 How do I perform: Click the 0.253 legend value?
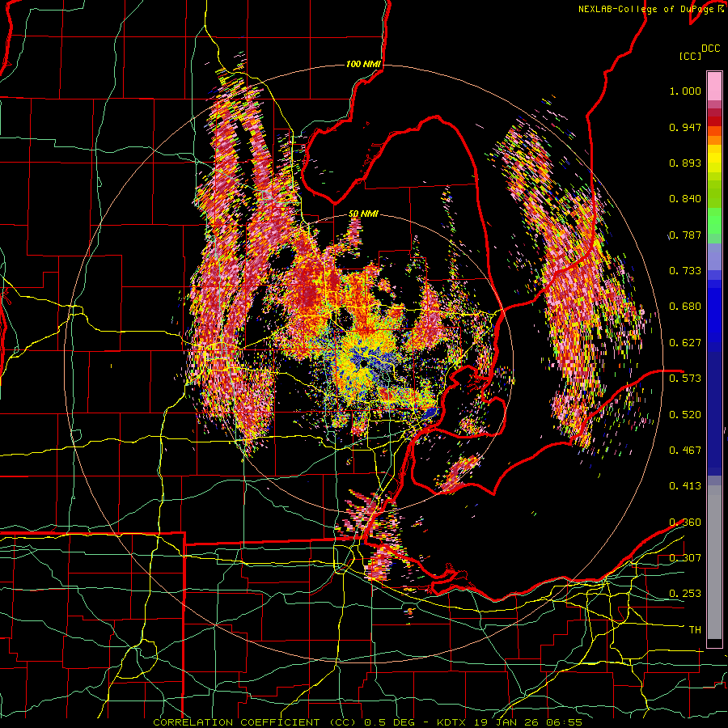(685, 594)
